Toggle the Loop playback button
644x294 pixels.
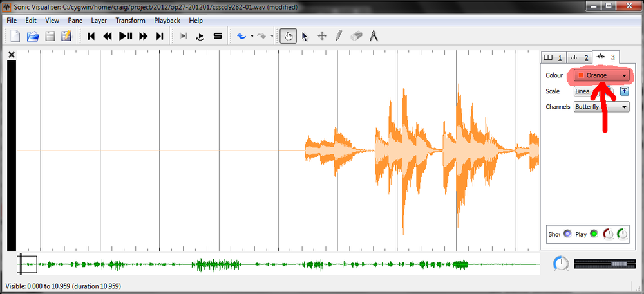[x=200, y=37]
